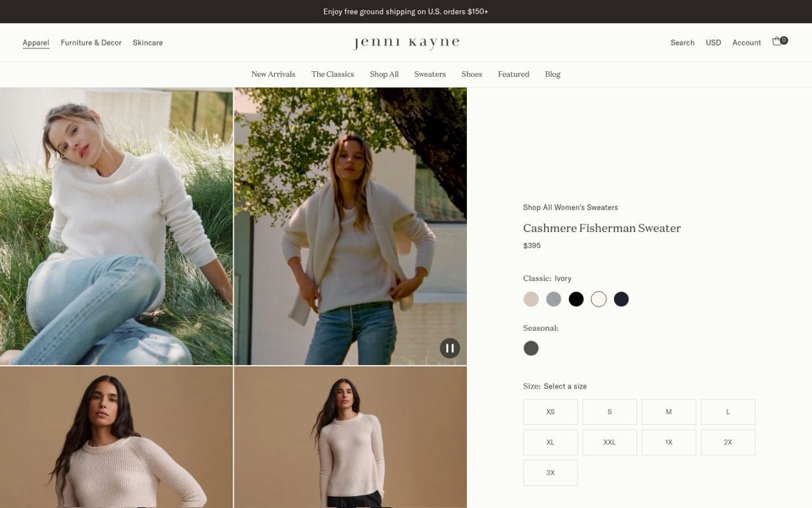Viewport: 812px width, 508px height.
Task: Open the USD currency selector
Action: click(x=713, y=42)
